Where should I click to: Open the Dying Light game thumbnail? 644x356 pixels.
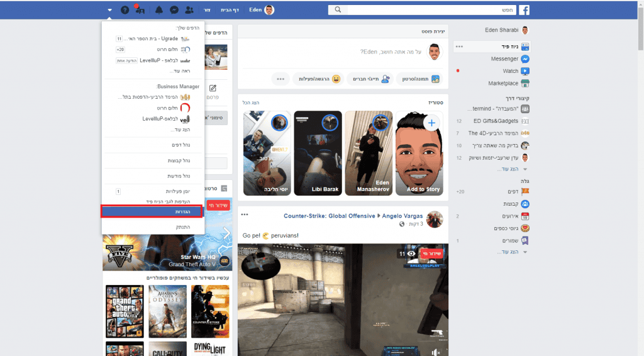(210, 348)
